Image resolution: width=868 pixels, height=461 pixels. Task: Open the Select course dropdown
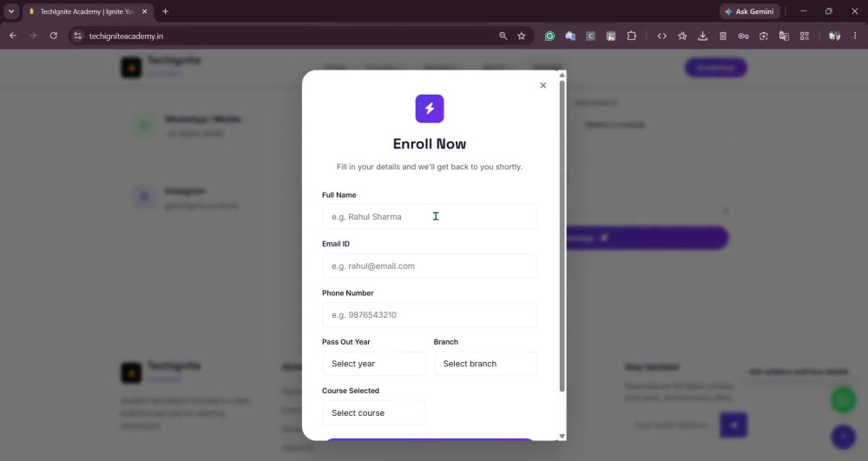[373, 413]
